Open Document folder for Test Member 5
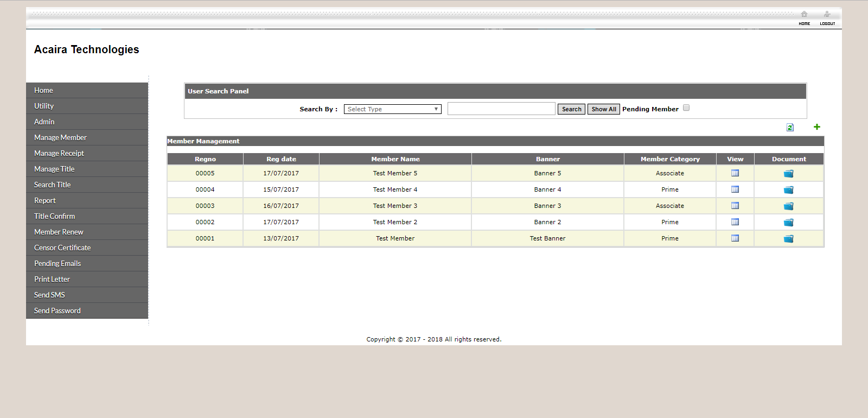Screen dimensions: 868x418 (788, 174)
